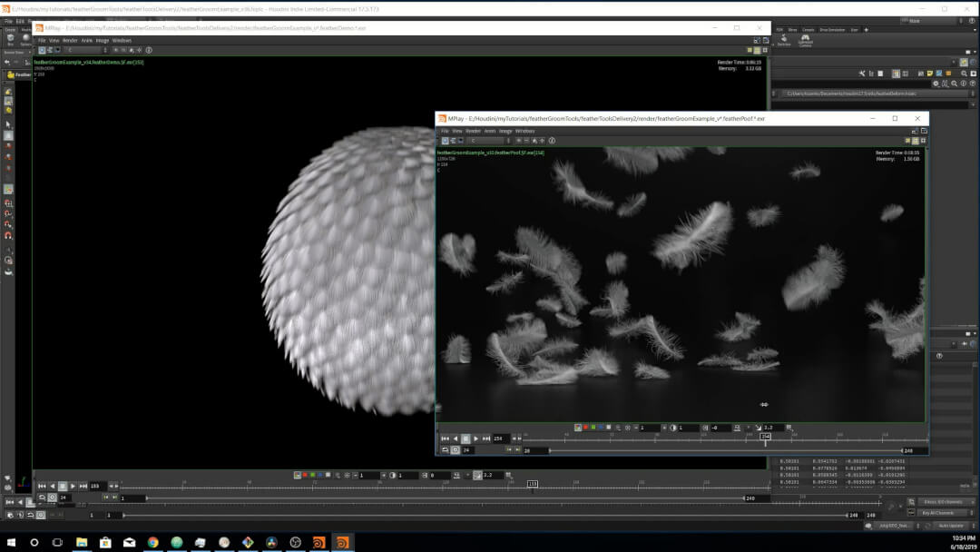
Task: Toggle red channel in featherDemo MPlay
Action: click(305, 475)
